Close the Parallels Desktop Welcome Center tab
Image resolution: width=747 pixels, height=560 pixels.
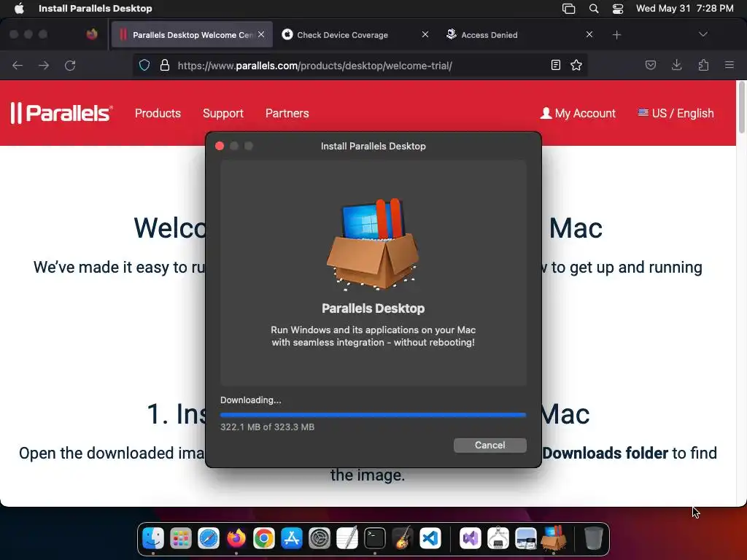(261, 34)
